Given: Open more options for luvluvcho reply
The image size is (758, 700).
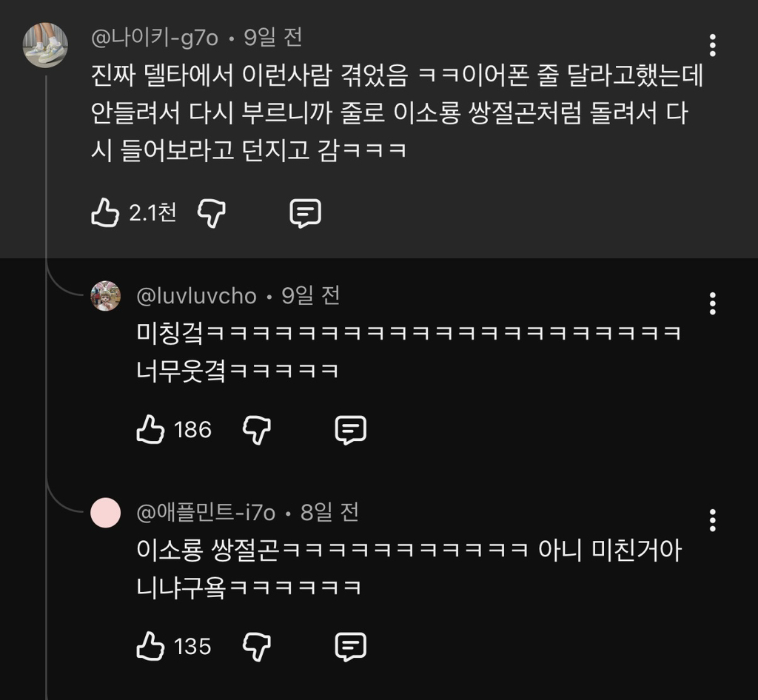Looking at the screenshot, I should [712, 303].
